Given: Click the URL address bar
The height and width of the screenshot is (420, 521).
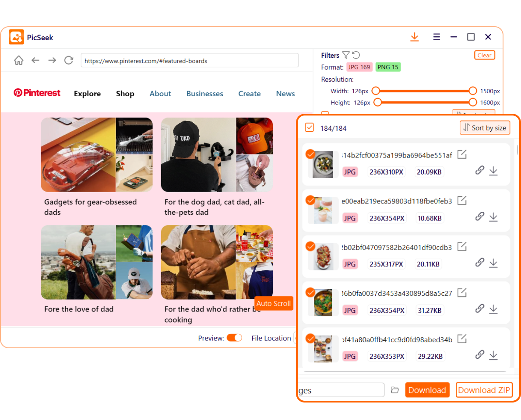Looking at the screenshot, I should point(190,60).
